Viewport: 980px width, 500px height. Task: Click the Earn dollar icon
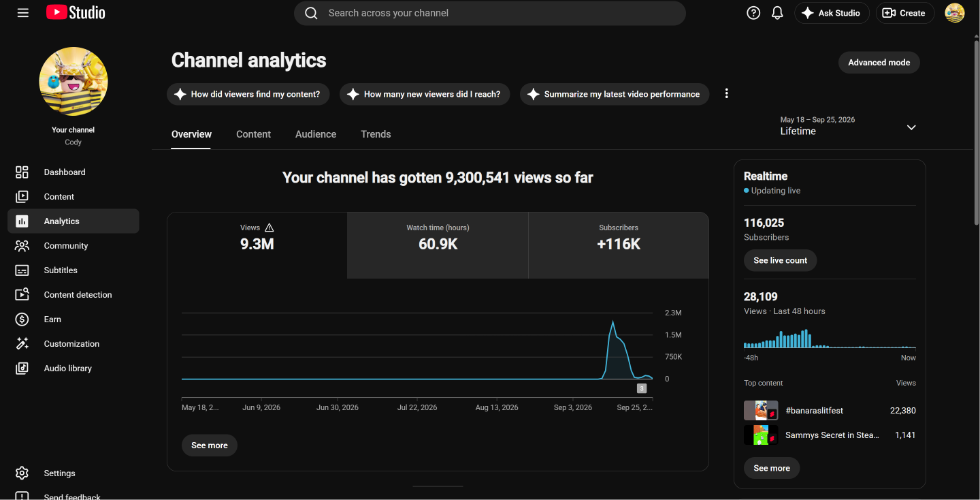[22, 319]
